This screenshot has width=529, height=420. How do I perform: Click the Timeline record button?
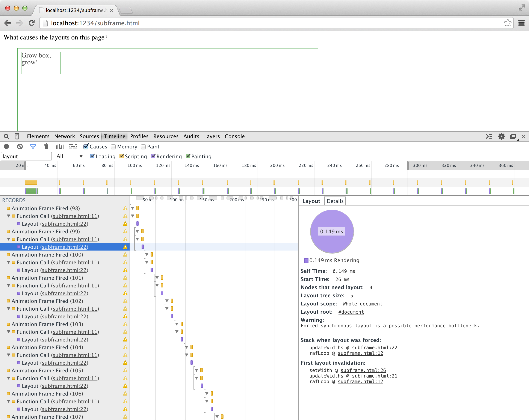click(x=7, y=147)
